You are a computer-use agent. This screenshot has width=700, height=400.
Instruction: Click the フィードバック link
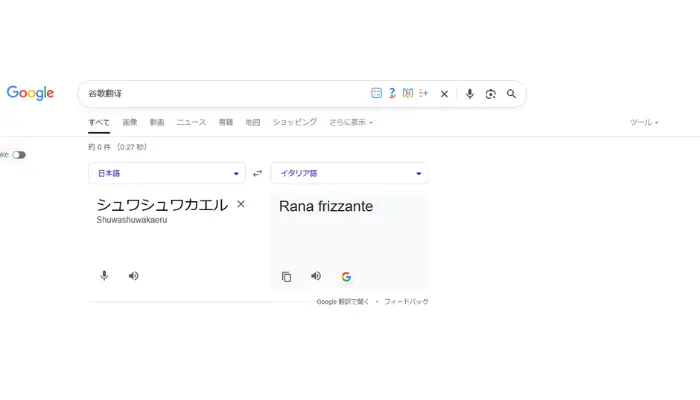click(x=406, y=302)
